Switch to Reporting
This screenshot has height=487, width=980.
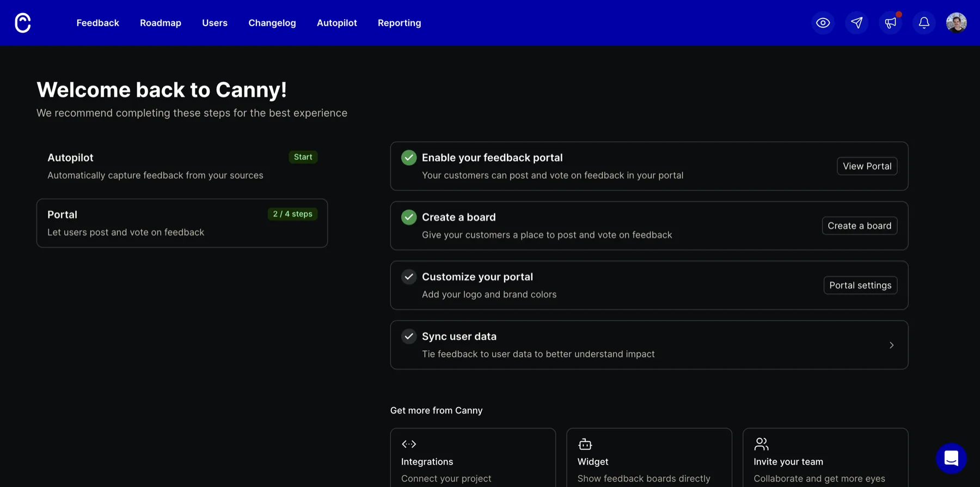point(399,23)
